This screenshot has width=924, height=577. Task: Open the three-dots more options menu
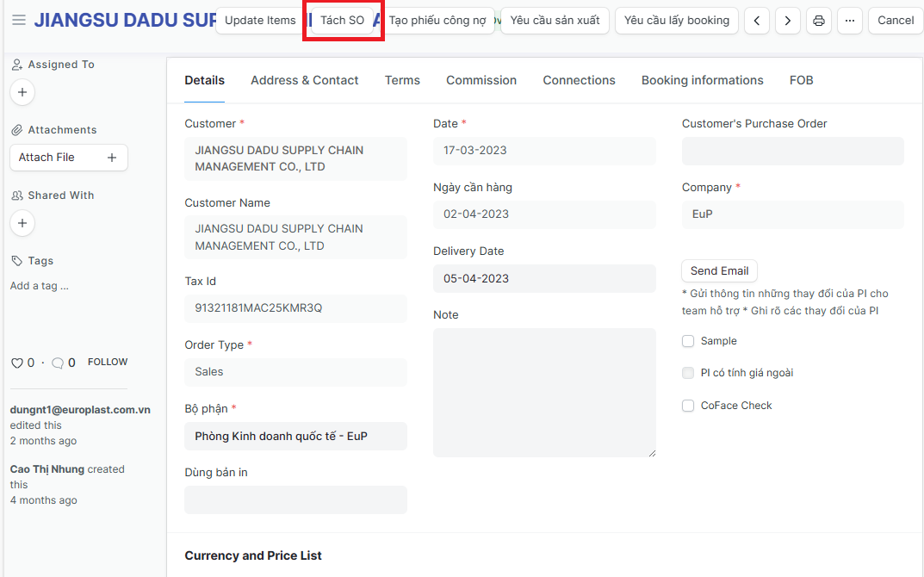pos(849,21)
